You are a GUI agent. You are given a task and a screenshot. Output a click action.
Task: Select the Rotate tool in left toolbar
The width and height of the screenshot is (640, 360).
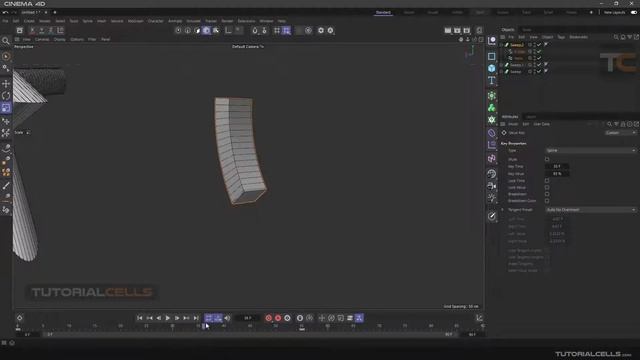click(x=6, y=96)
